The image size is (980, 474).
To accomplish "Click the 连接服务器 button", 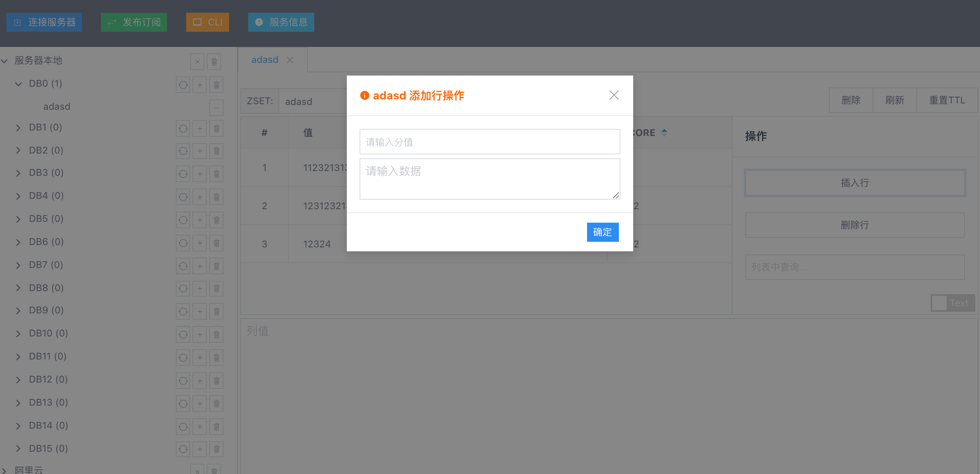I will pos(44,22).
